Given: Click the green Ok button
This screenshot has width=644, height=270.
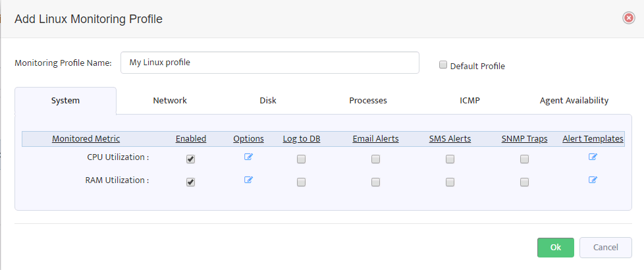Looking at the screenshot, I should pos(555,248).
